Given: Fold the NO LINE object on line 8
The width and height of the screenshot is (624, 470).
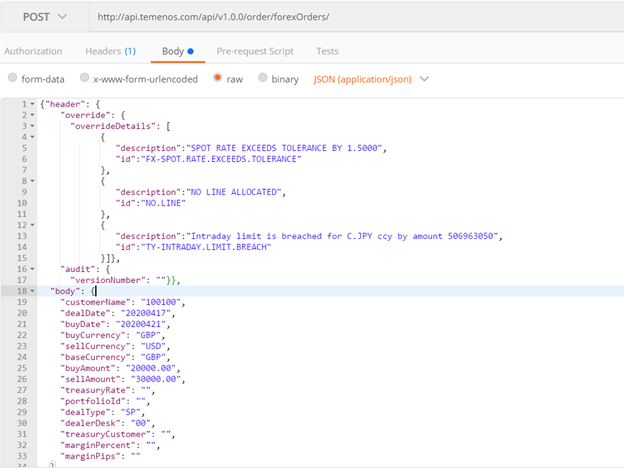Looking at the screenshot, I should [x=33, y=181].
